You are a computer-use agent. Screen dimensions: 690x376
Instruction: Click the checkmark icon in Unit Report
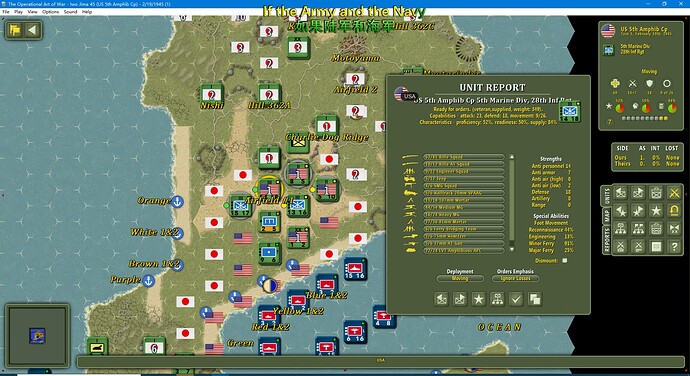tap(516, 299)
